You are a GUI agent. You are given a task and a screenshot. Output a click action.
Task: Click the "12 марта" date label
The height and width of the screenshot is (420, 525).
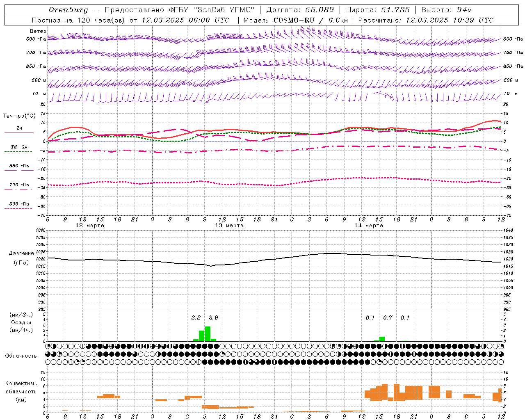[x=90, y=225]
